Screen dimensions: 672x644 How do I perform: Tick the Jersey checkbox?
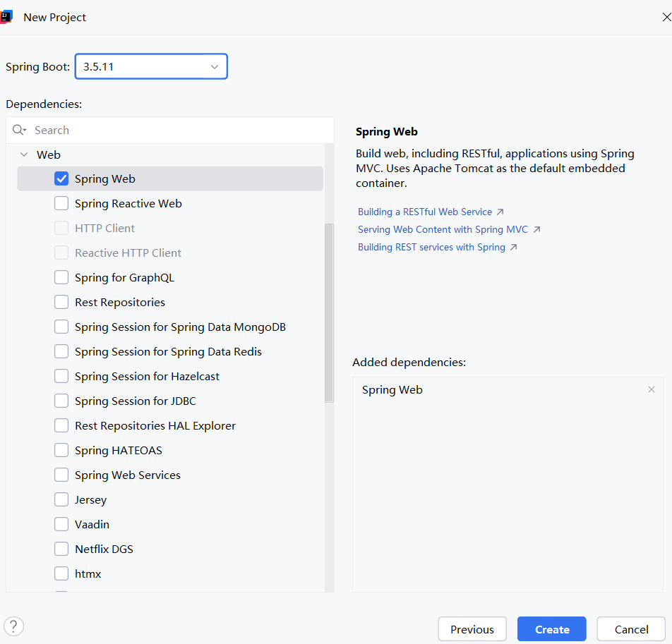point(61,499)
